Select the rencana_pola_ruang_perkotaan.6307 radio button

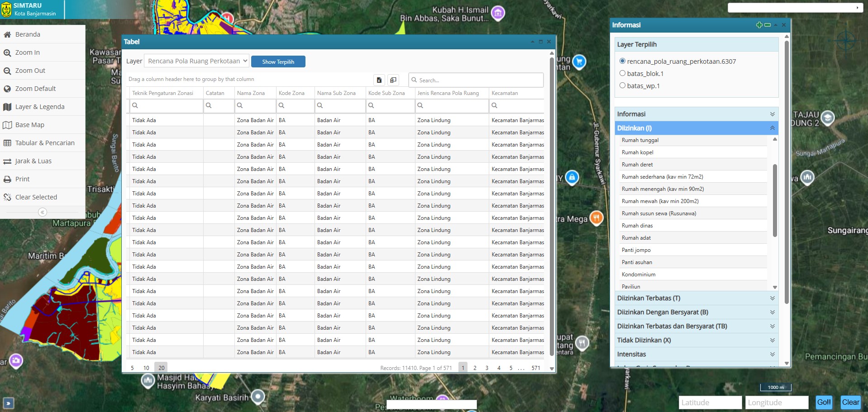(x=622, y=61)
